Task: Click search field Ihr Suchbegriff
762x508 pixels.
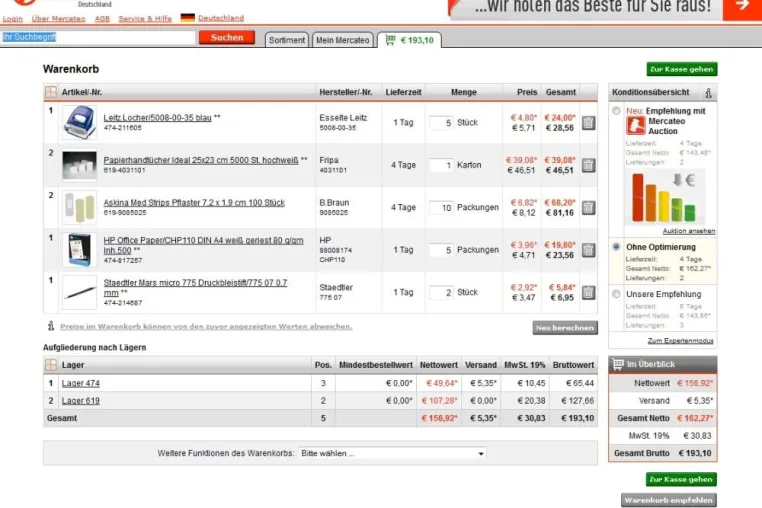Action: pos(98,37)
